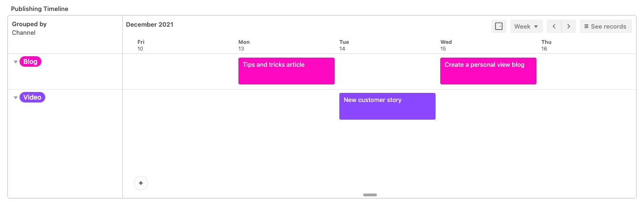This screenshot has height=214, width=644.
Task: Collapse the Blog group triangle
Action: (16, 62)
